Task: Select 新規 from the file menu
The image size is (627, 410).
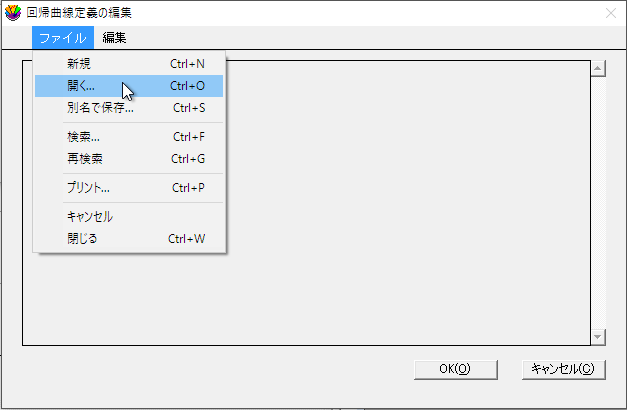Action: pos(129,64)
